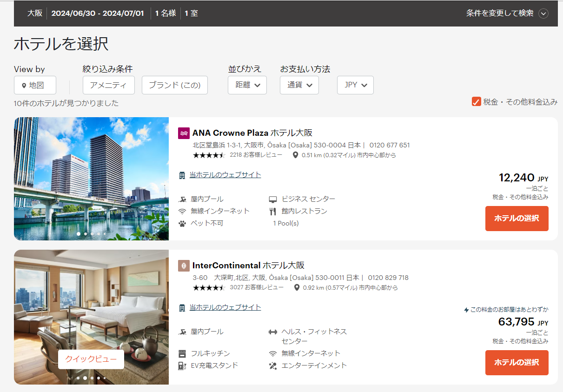The image size is (563, 392).
Task: Click lightning icon by この料金のお部屋はあとわずか
Action: [x=466, y=310]
